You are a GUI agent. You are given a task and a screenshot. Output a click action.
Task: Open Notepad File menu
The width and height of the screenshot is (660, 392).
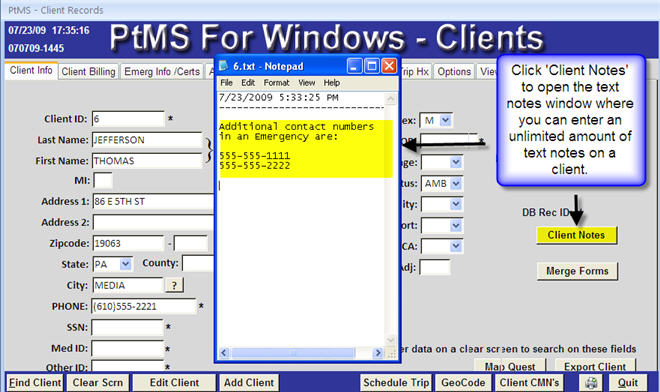point(226,83)
